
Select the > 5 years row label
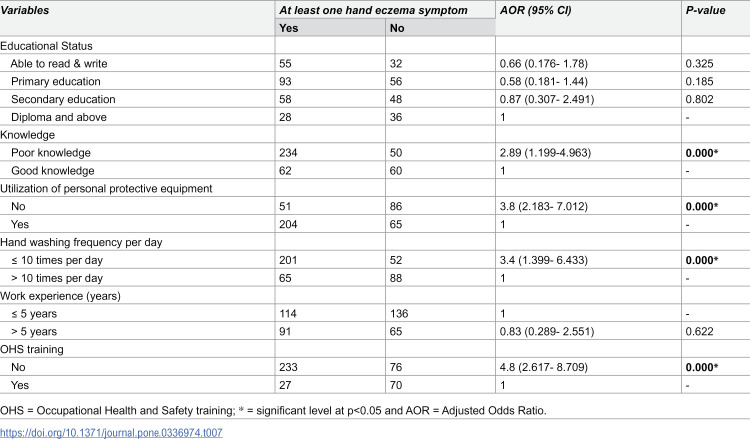pos(33,331)
